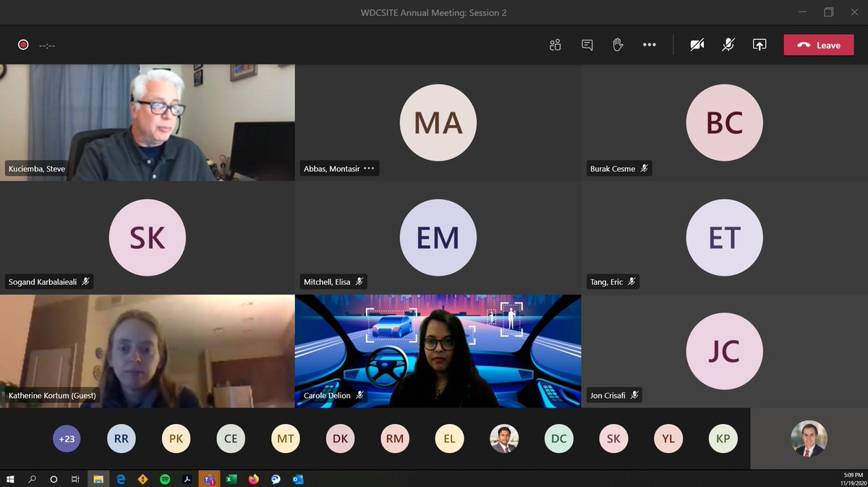This screenshot has width=868, height=487.
Task: Click the meeting duration timer
Action: tap(47, 45)
